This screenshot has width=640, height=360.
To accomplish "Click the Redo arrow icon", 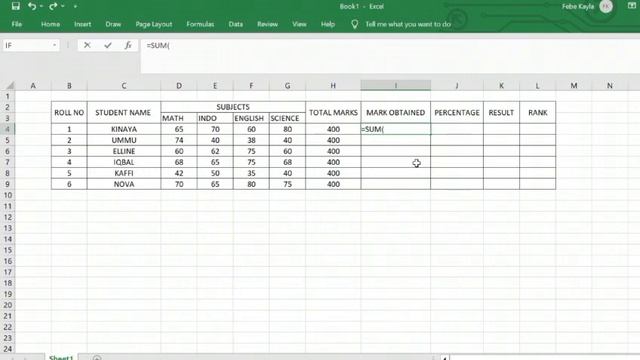I will coord(53,6).
